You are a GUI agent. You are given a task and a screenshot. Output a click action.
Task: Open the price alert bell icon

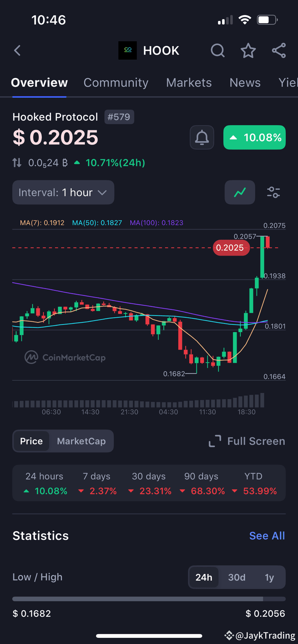coord(202,137)
